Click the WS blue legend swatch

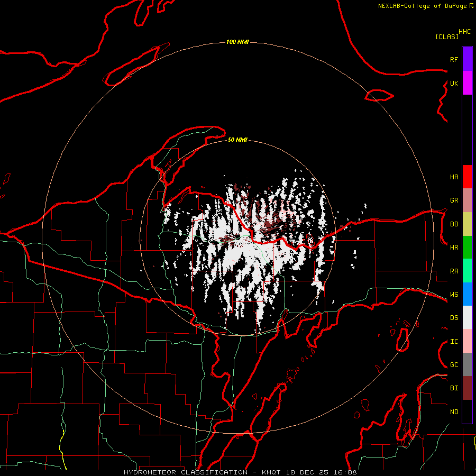(467, 294)
